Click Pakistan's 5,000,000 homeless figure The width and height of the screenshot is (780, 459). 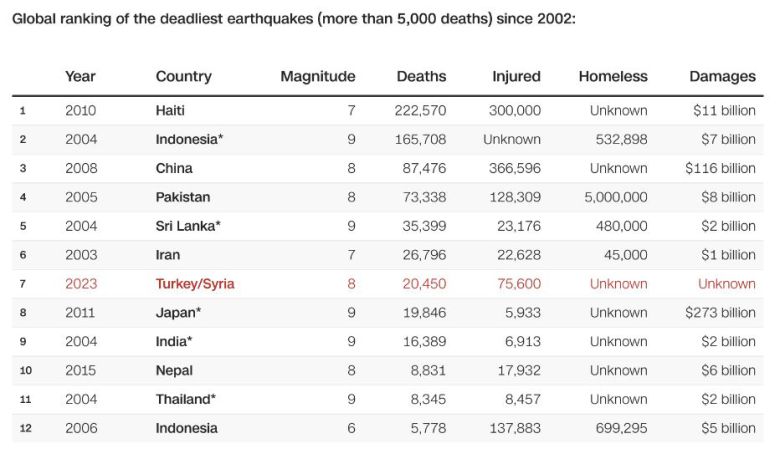(x=615, y=197)
